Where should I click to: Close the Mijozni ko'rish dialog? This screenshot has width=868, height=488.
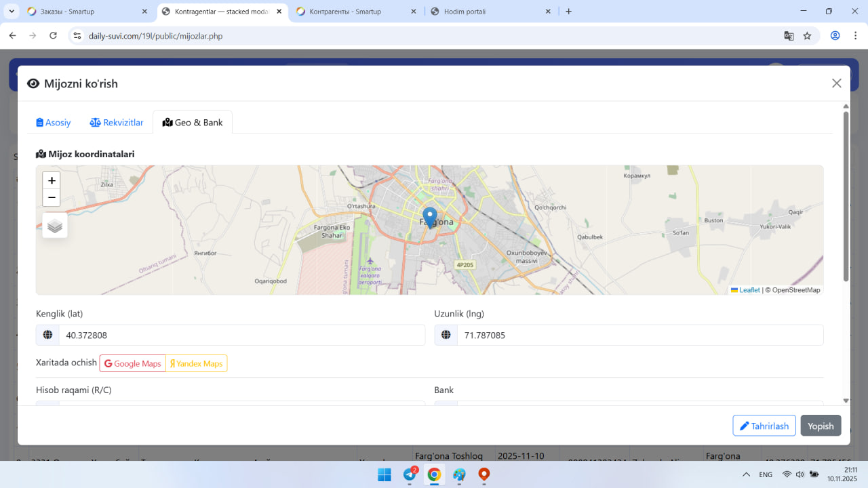coord(836,83)
